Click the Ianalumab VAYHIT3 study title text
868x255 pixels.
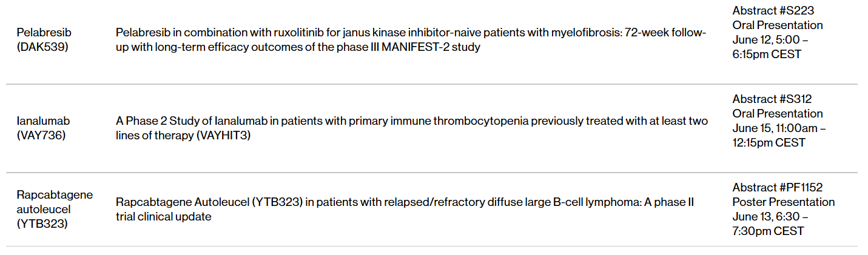(x=411, y=128)
